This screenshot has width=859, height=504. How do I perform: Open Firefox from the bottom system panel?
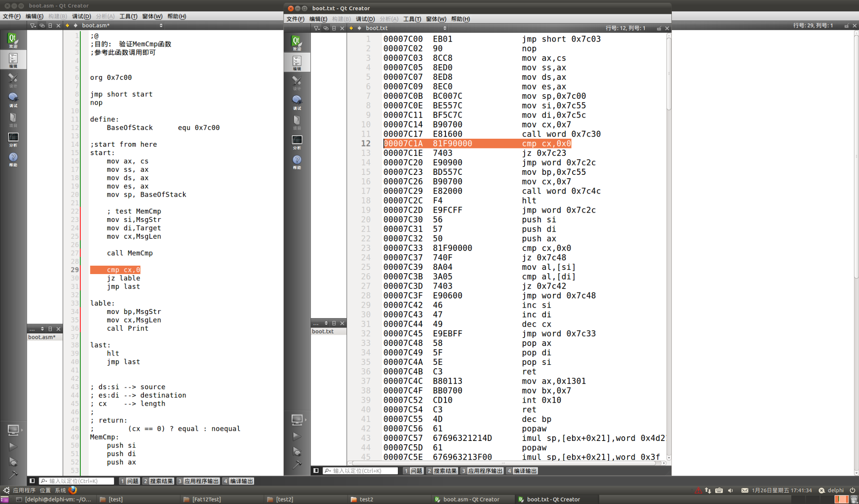73,490
